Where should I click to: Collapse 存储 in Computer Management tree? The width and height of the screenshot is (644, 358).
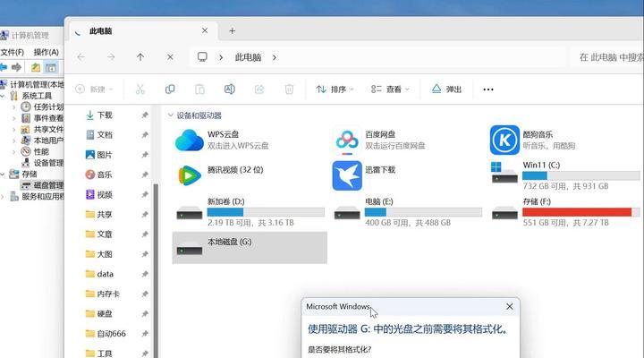pyautogui.click(x=4, y=175)
